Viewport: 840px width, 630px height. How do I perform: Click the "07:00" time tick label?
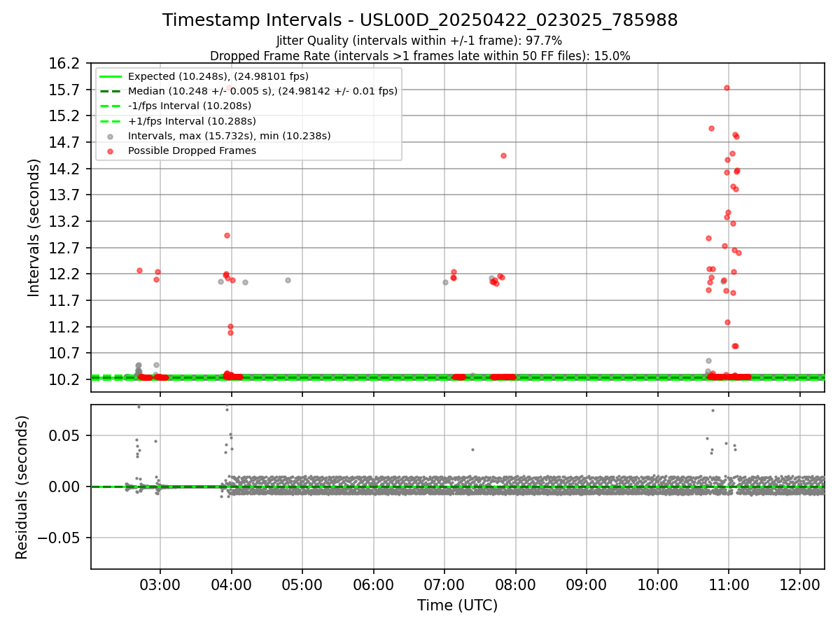(444, 584)
